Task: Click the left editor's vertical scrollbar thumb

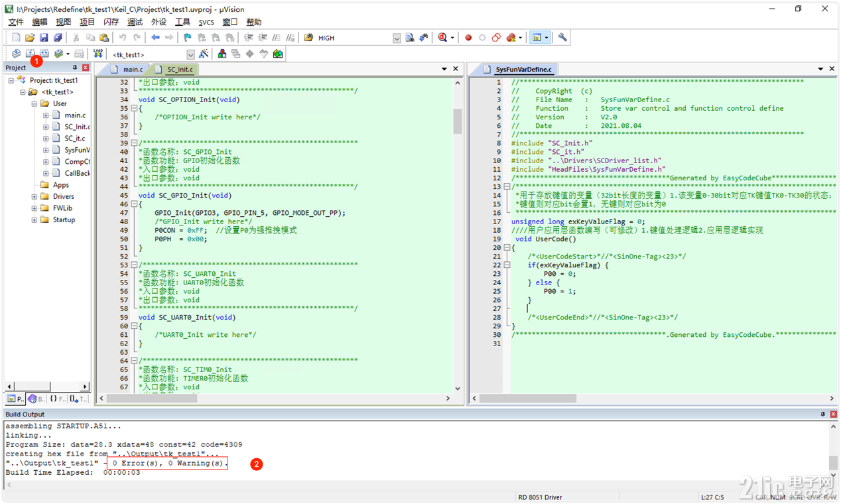Action: point(458,121)
